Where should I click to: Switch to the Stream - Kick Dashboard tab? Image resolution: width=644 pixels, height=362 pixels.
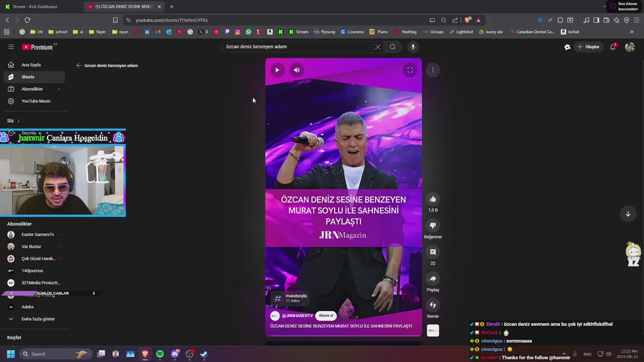[x=40, y=7]
